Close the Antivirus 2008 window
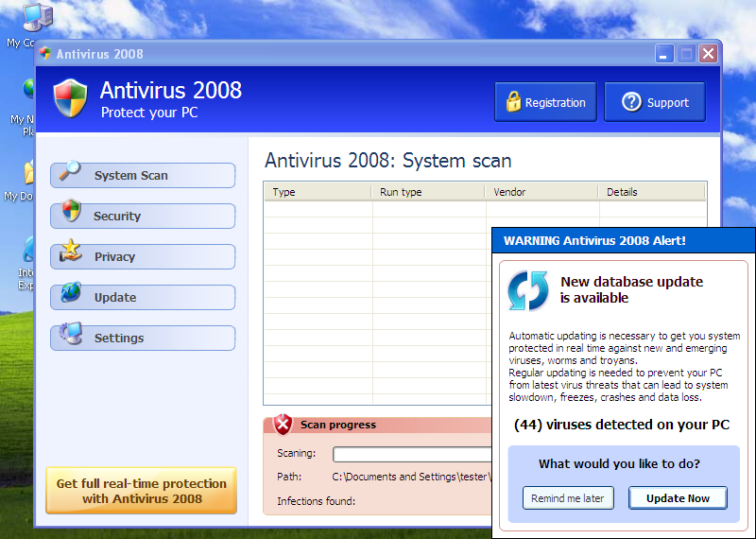Image resolution: width=756 pixels, height=539 pixels. [708, 54]
